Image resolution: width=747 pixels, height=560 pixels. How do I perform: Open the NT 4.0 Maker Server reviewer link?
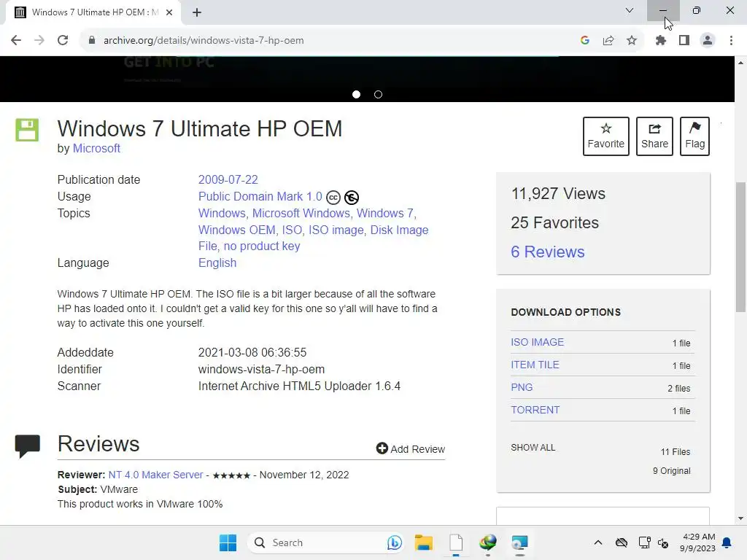pos(156,475)
